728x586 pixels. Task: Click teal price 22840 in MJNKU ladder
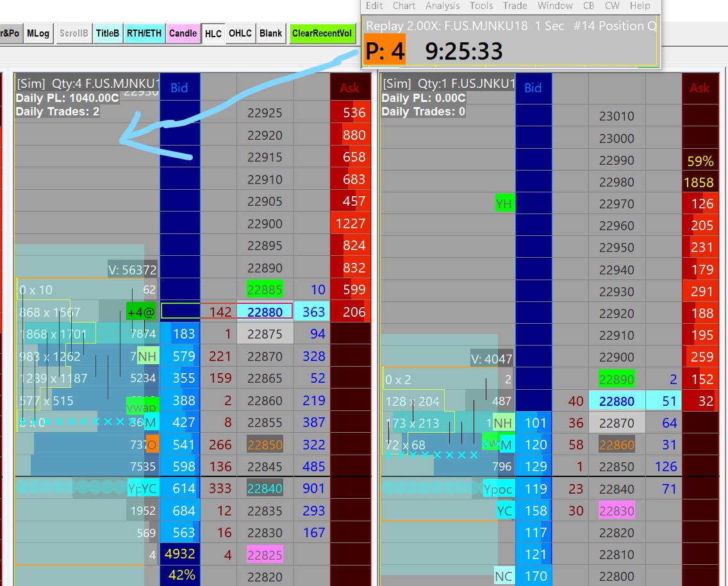[265, 489]
